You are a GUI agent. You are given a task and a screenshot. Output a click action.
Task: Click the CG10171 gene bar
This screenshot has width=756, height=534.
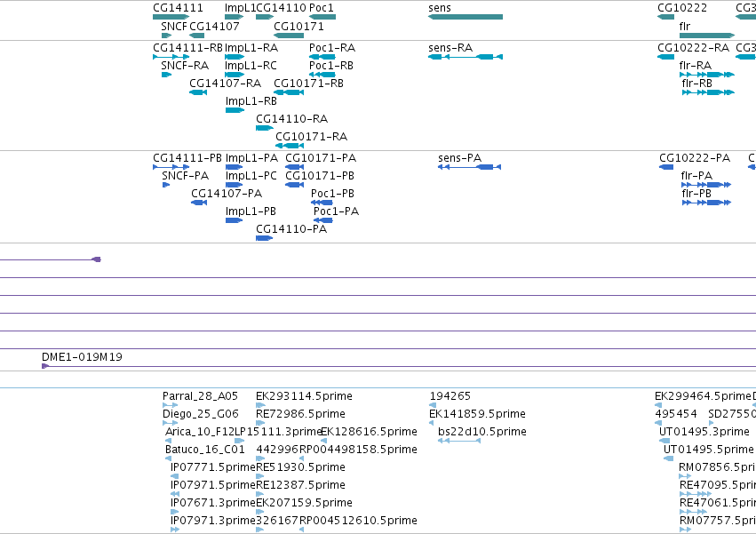coord(289,36)
